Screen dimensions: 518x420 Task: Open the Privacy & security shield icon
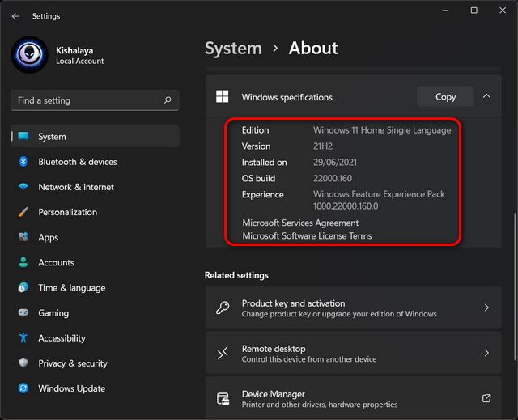click(23, 363)
